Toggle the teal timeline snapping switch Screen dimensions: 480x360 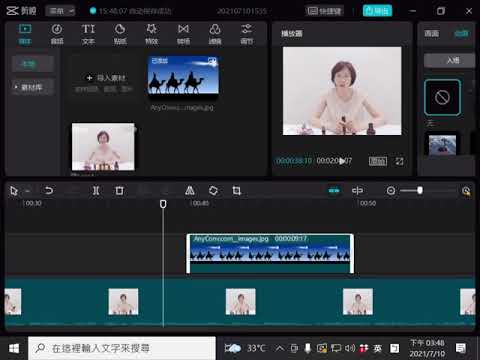(334, 191)
